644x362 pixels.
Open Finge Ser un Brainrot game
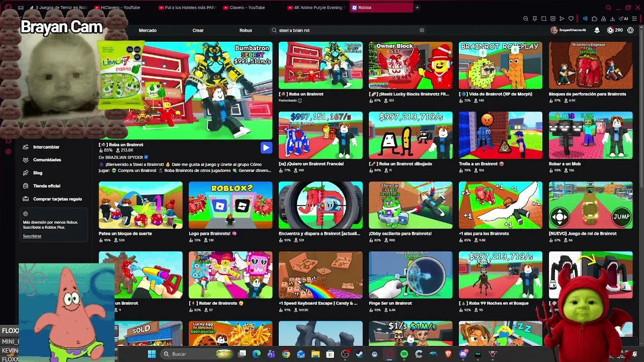(411, 275)
